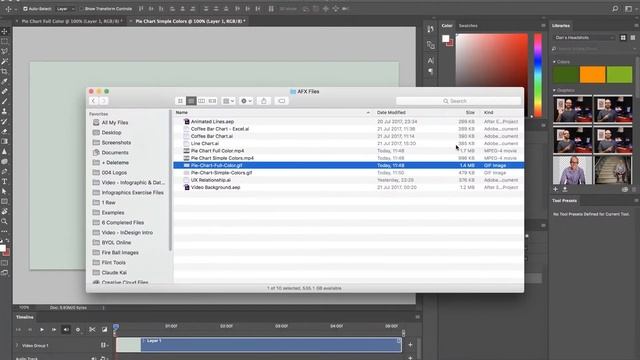The width and height of the screenshot is (640, 360).
Task: Sort Finder list by Date Modified
Action: click(391, 112)
